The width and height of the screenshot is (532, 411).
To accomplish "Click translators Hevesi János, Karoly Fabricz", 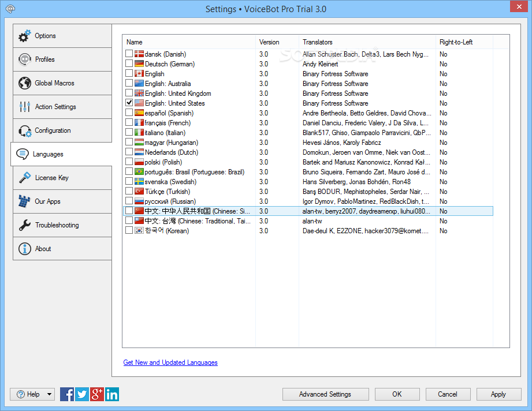I will [341, 143].
